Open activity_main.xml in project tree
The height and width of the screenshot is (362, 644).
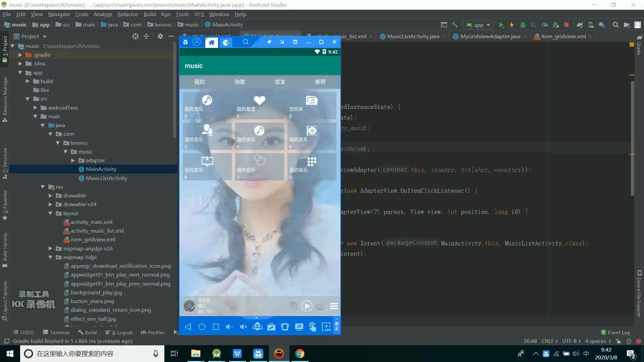pos(91,222)
